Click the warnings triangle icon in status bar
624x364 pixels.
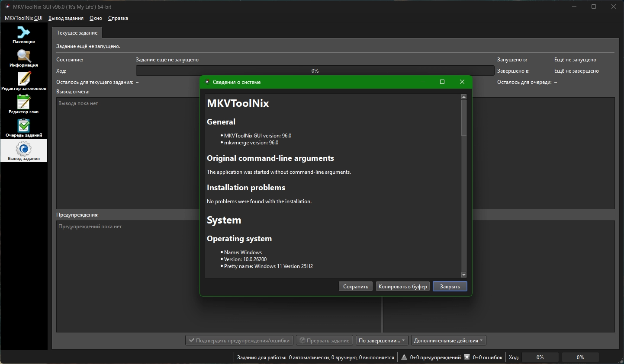point(404,357)
